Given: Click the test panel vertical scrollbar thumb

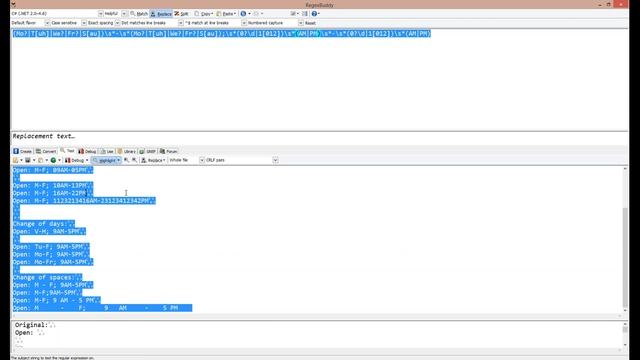Looking at the screenshot, I should pyautogui.click(x=625, y=257).
